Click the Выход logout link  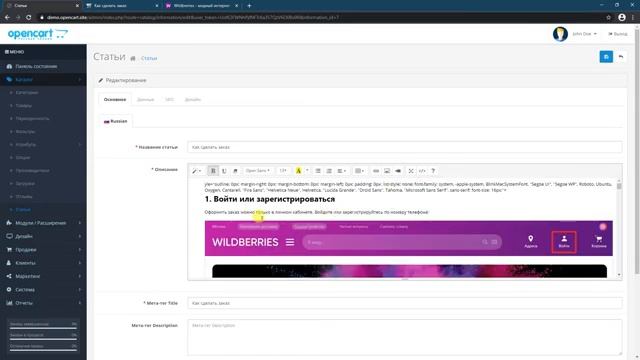(x=618, y=34)
